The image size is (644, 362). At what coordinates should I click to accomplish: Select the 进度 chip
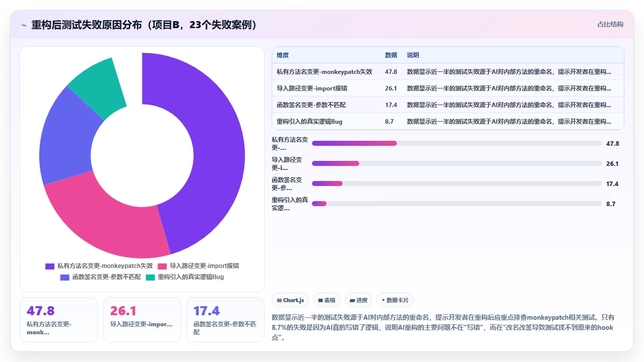[358, 300]
